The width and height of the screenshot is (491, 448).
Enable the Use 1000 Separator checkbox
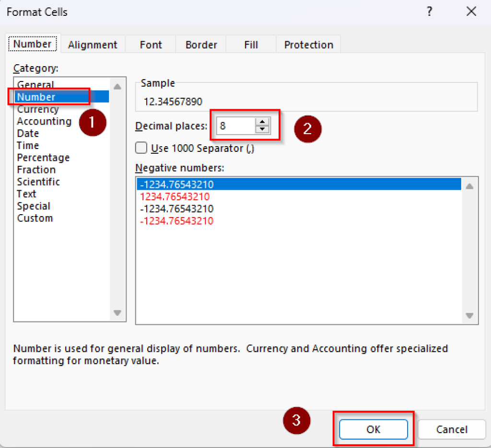pyautogui.click(x=141, y=148)
